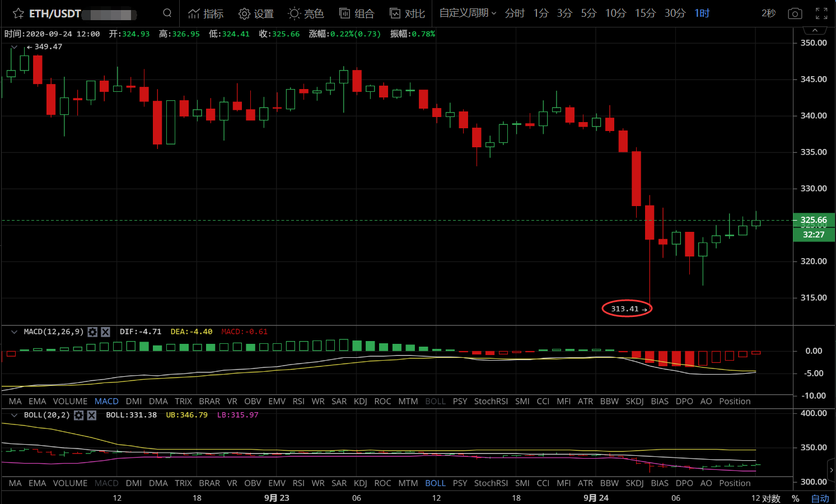Open the 设置 settings gear
836x504 pixels.
[256, 13]
